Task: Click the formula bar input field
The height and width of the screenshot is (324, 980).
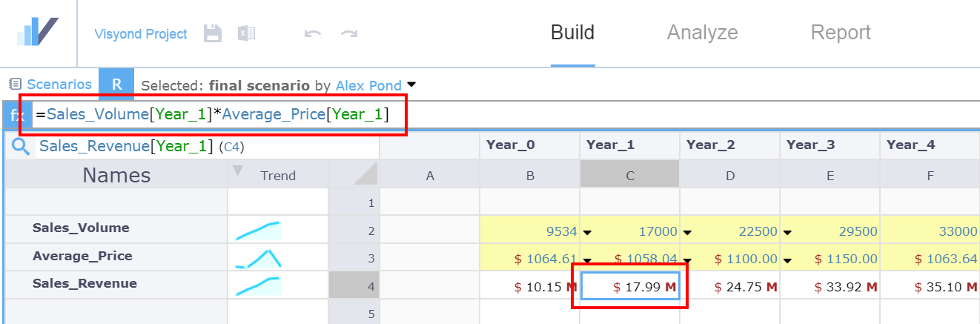Action: 504,115
